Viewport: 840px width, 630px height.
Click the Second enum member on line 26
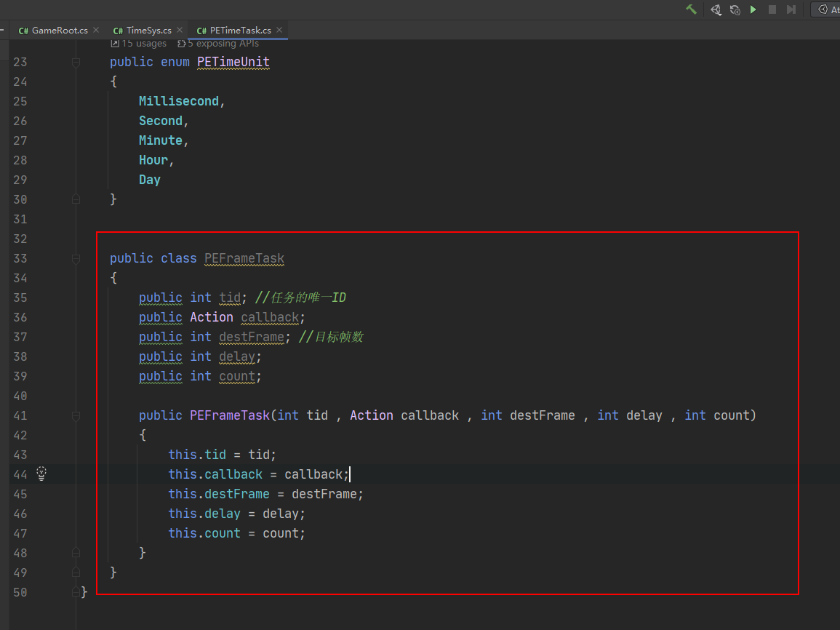click(x=161, y=121)
